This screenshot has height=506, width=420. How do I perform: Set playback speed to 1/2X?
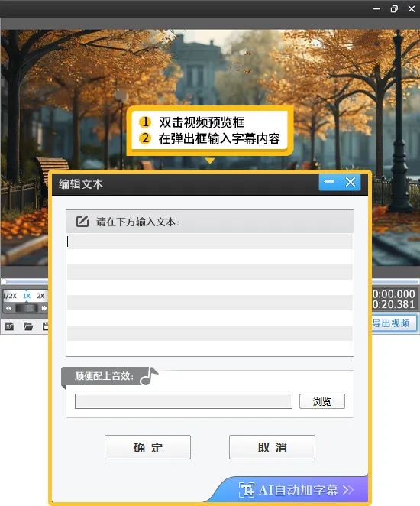tap(10, 296)
